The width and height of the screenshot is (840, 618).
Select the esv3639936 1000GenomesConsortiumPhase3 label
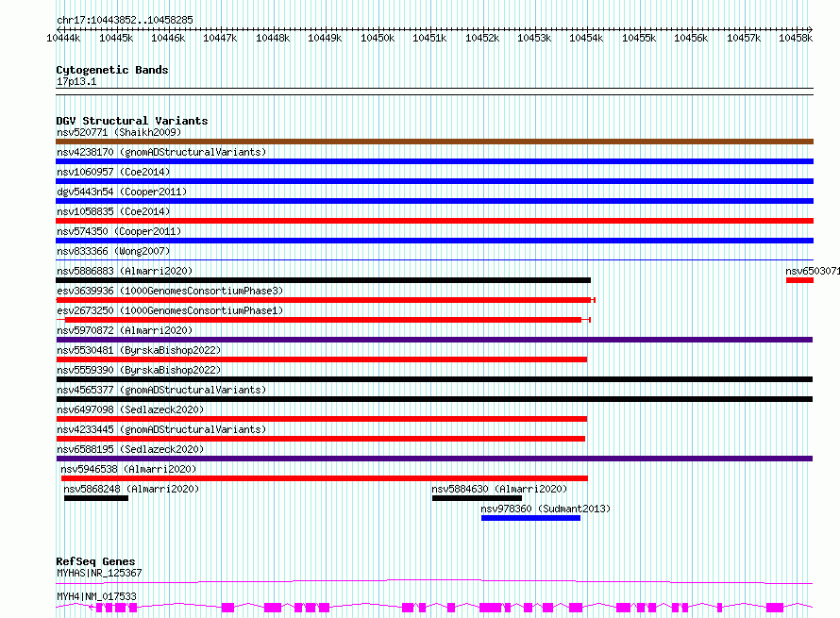pos(170,291)
